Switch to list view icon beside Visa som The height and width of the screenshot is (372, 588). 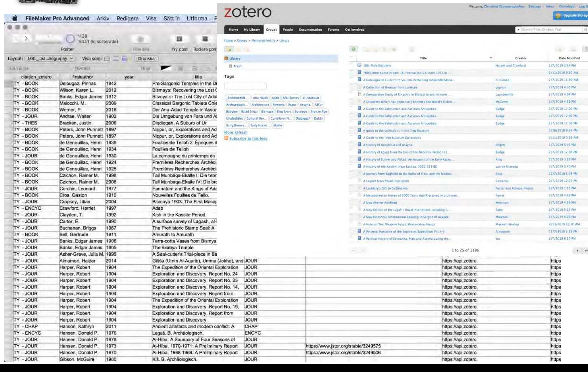click(116, 59)
